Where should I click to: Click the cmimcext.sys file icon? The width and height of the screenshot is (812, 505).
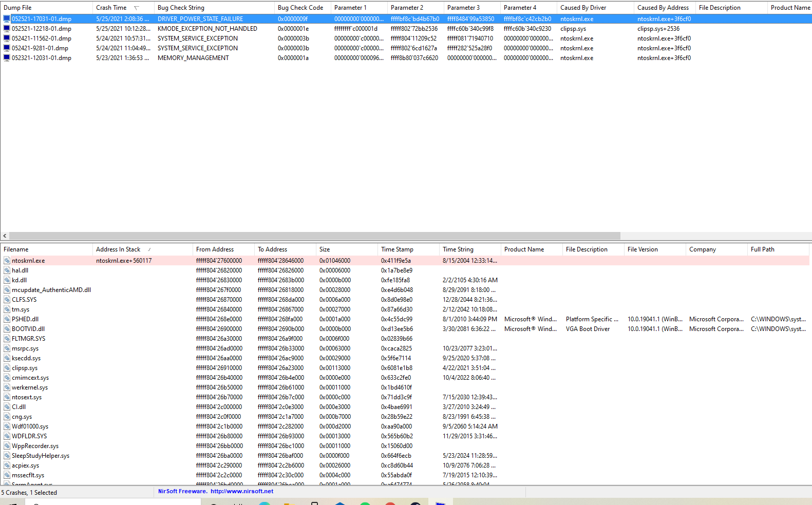point(7,378)
